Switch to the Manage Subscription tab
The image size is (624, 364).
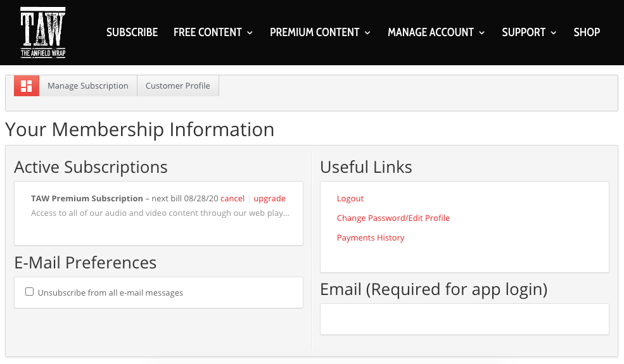(88, 85)
